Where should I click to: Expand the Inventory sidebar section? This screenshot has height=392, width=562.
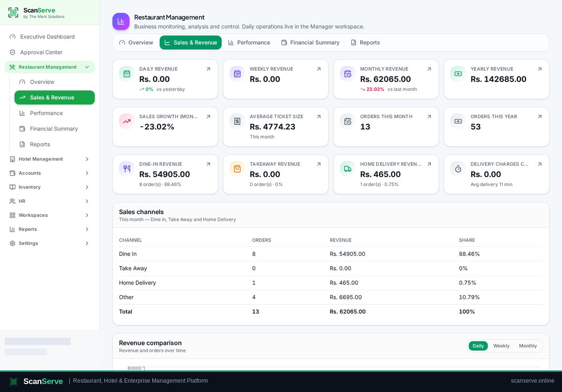[x=50, y=187]
